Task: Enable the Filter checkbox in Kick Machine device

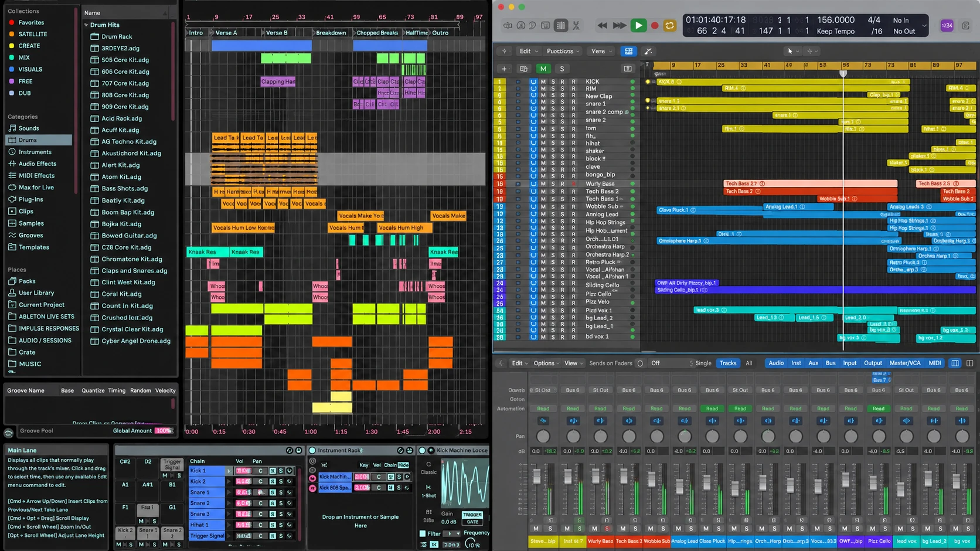Action: (423, 533)
